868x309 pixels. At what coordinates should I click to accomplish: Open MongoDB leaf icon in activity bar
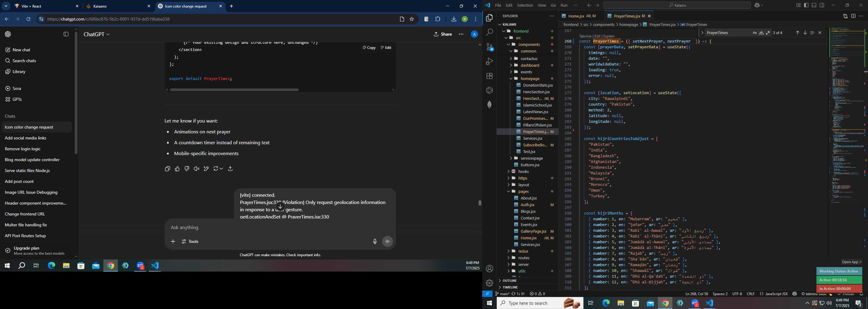coord(489,105)
